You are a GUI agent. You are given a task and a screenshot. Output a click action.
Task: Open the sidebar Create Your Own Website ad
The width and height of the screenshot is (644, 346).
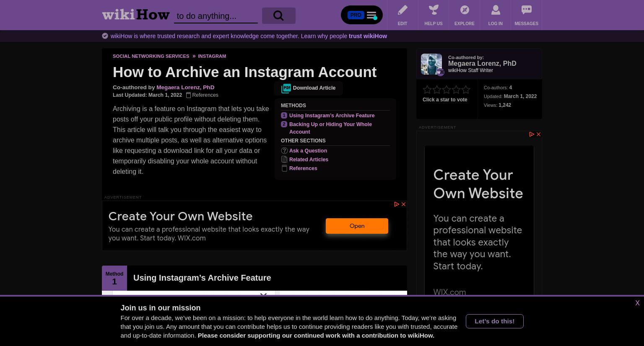(478, 184)
